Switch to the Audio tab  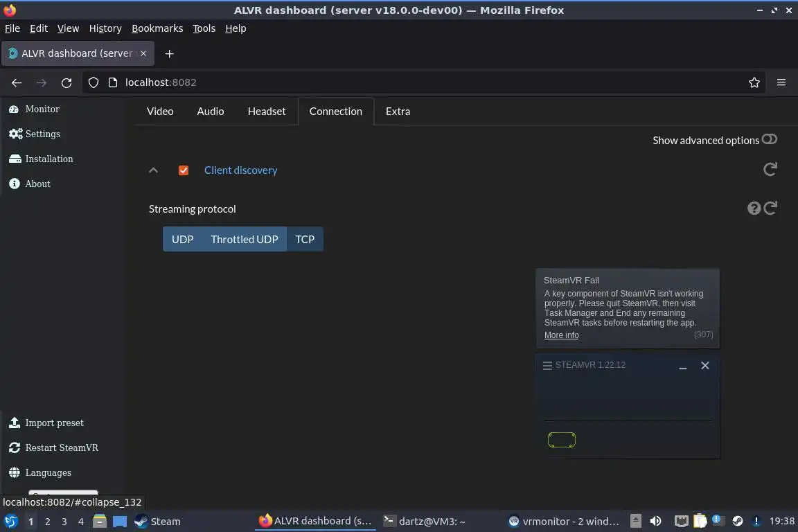tap(210, 111)
